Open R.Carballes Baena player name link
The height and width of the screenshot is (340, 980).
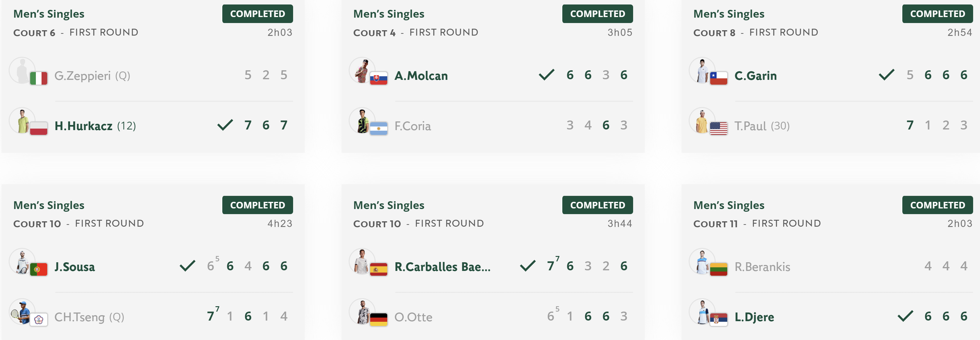[x=442, y=267]
